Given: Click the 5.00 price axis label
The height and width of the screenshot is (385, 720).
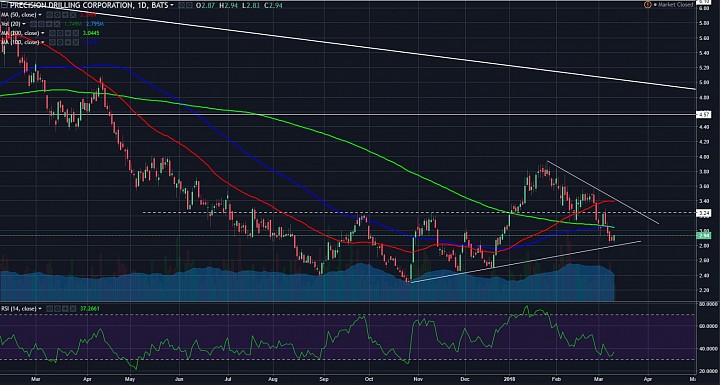Looking at the screenshot, I should click(703, 82).
